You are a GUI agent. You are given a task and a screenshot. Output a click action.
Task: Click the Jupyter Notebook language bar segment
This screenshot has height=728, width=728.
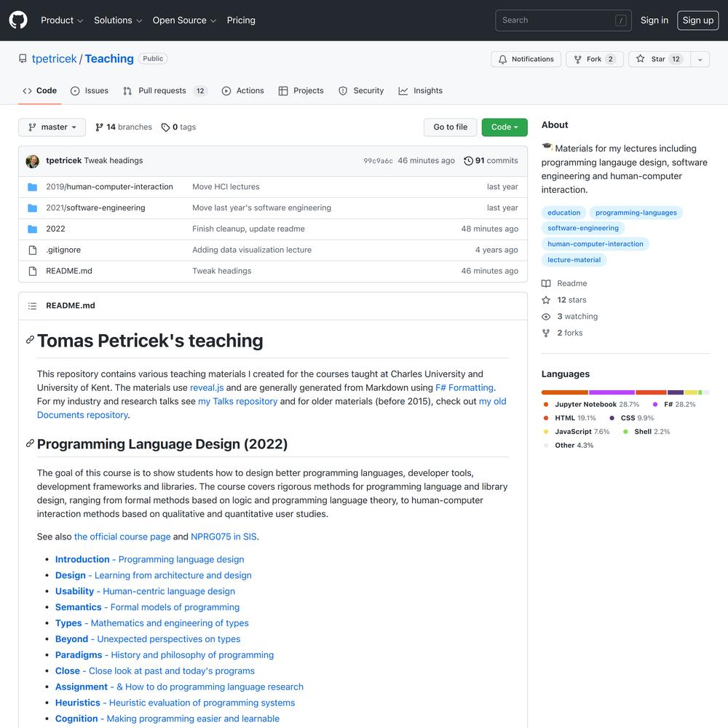[x=565, y=392]
